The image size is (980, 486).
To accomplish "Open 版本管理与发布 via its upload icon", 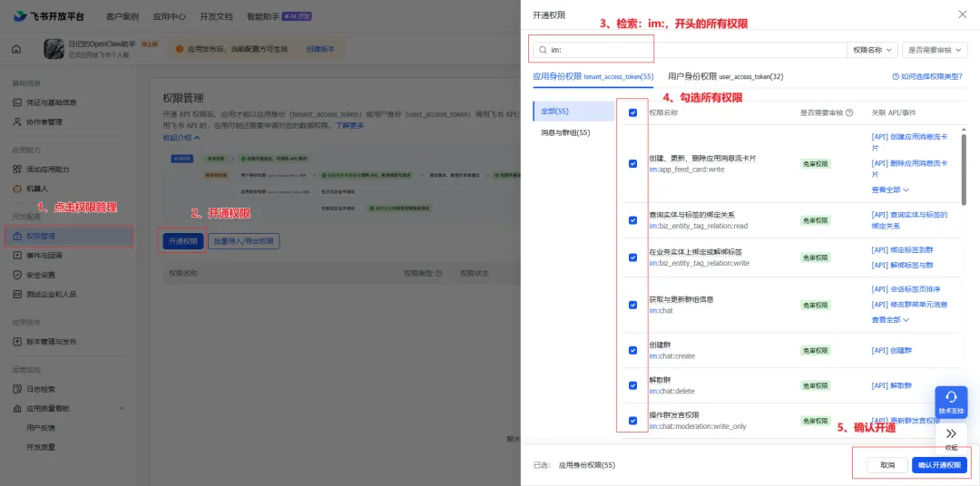I will [x=17, y=342].
